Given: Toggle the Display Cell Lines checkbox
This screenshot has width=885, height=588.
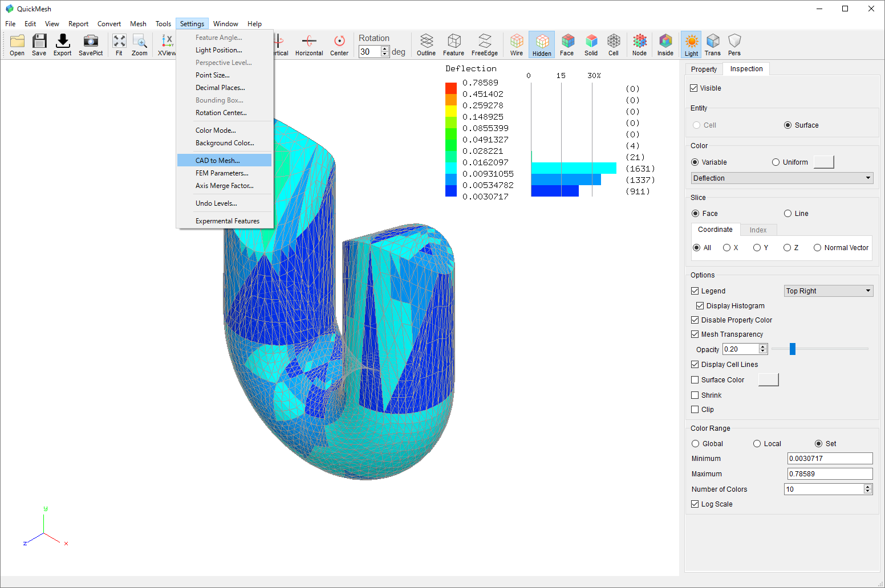Looking at the screenshot, I should click(x=695, y=365).
